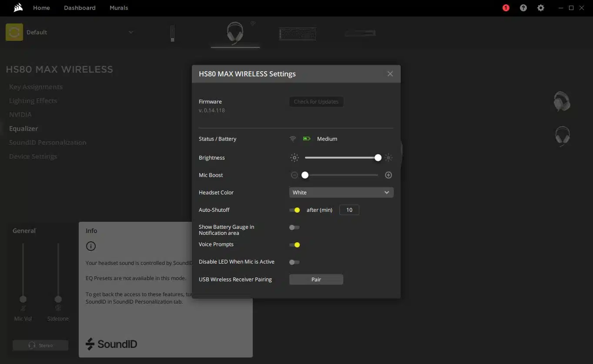
Task: Click the Mic Boost slider handle
Action: (x=305, y=175)
